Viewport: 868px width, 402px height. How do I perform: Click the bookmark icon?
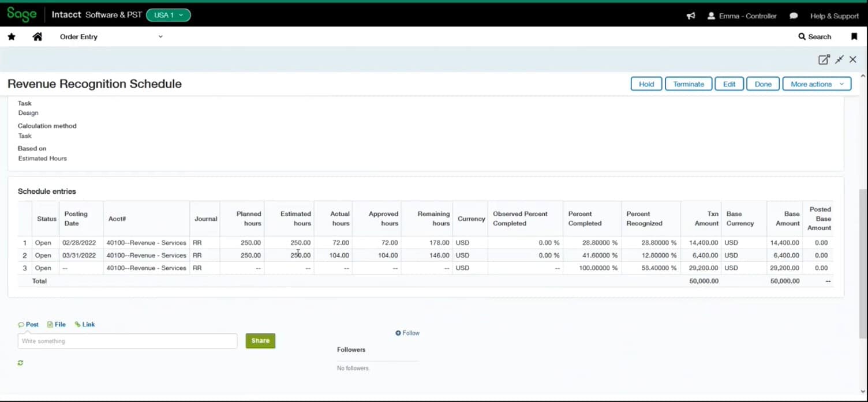click(854, 37)
